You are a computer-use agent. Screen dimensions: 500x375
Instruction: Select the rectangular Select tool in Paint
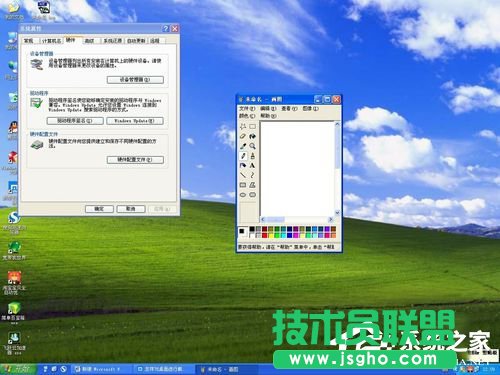tap(253, 126)
